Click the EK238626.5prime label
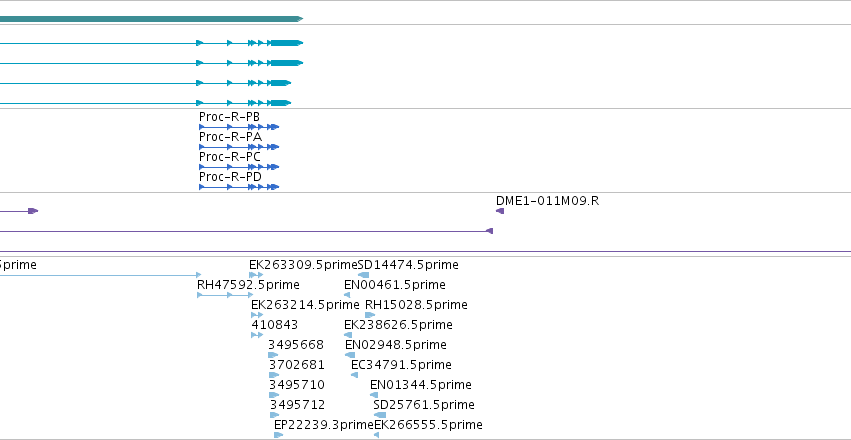This screenshot has width=851, height=440. 398,325
